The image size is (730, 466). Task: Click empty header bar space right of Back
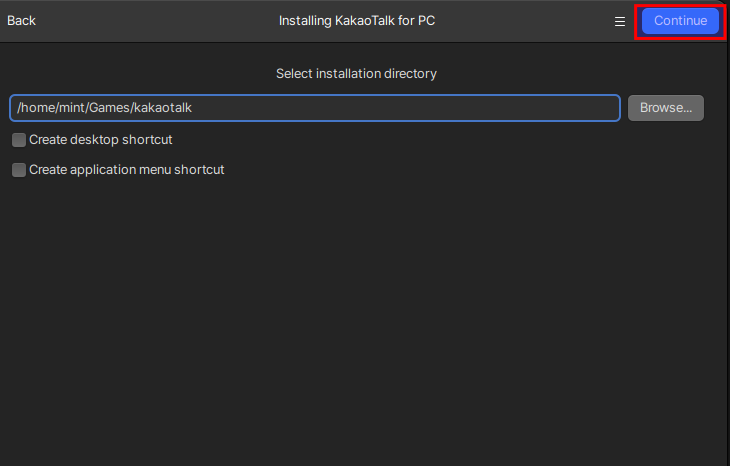(150, 21)
